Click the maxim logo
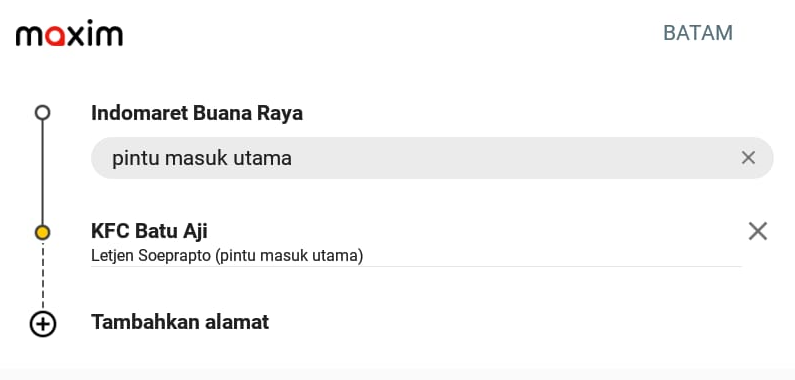The image size is (795, 380). pos(69,33)
